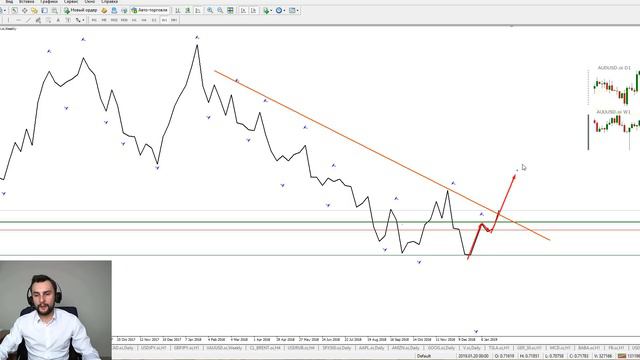640x360 pixels.
Task: Open the periods clock dropdown
Action: point(280,10)
